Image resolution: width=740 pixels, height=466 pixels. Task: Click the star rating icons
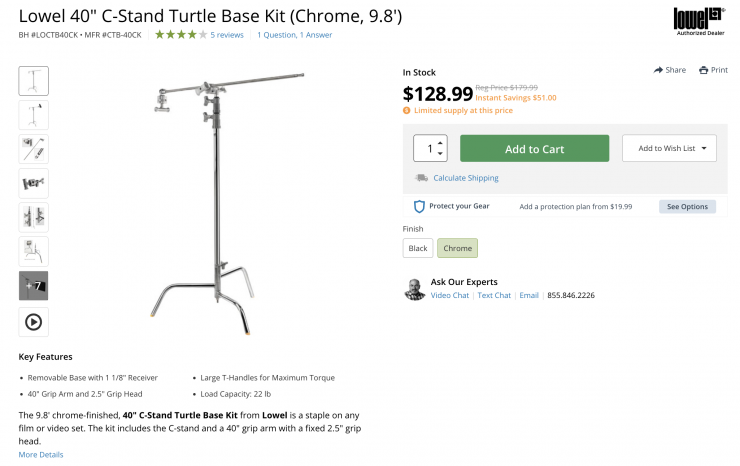[x=181, y=35]
